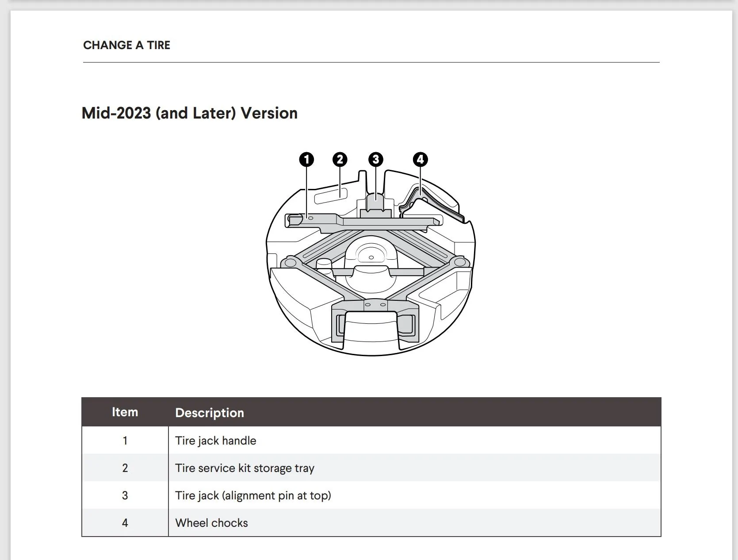The height and width of the screenshot is (560, 738).
Task: Click callout number 3 on the diagram
Action: click(x=375, y=159)
